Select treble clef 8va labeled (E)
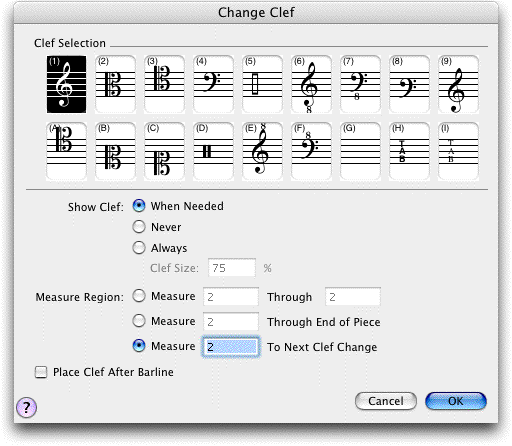Screen dimensions: 512x446 262,151
